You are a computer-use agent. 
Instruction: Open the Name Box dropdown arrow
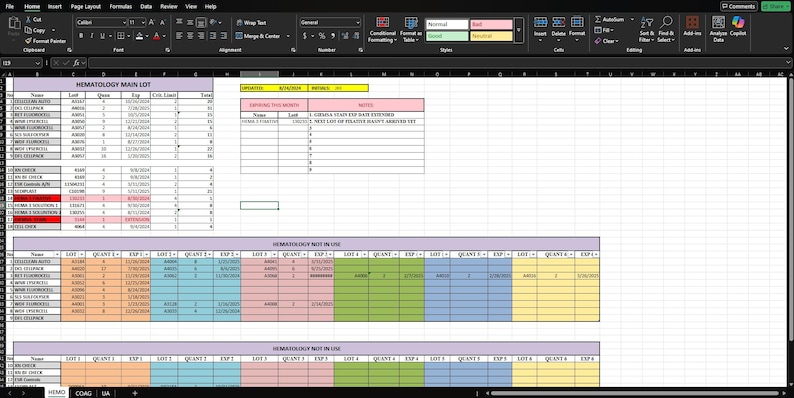coord(38,63)
